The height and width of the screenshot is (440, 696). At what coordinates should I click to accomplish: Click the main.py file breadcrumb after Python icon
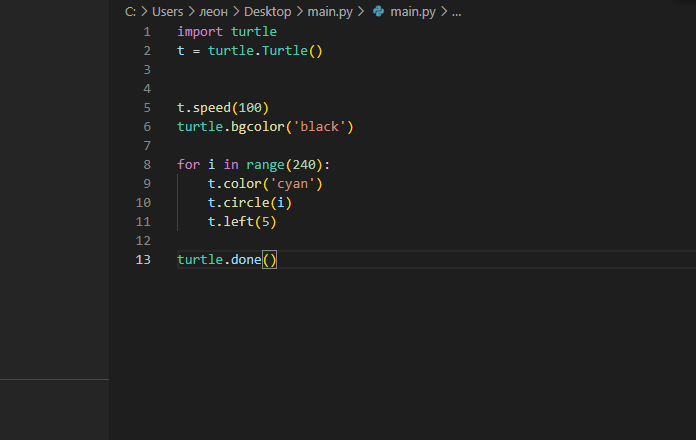[413, 12]
